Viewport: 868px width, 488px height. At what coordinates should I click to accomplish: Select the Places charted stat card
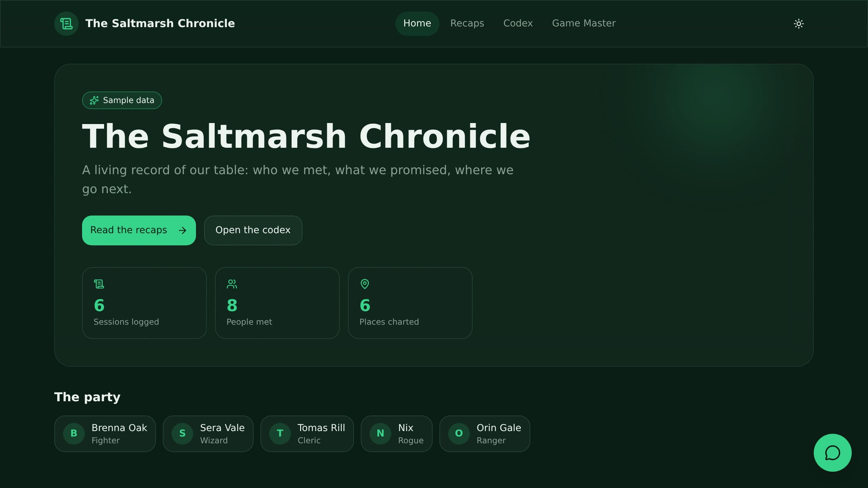point(410,303)
